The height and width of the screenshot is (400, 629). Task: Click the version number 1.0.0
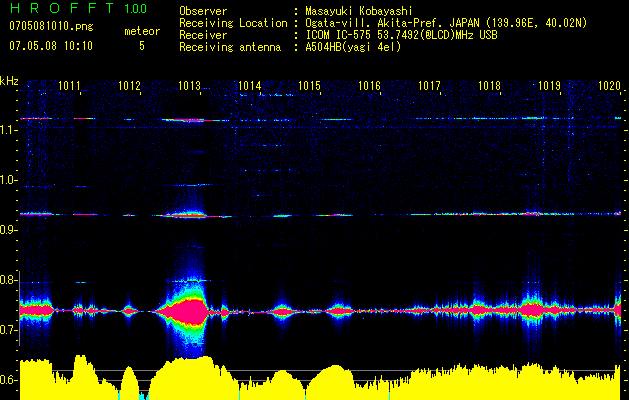click(x=136, y=8)
